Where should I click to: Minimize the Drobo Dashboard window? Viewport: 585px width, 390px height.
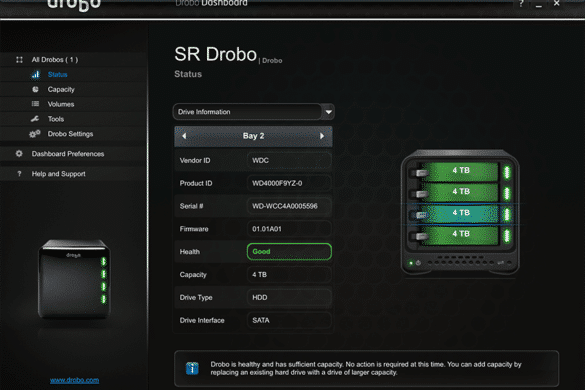539,4
